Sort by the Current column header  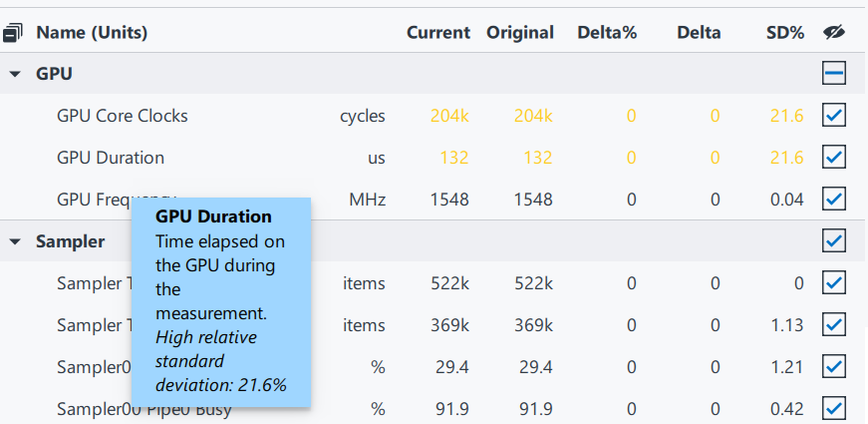(437, 33)
